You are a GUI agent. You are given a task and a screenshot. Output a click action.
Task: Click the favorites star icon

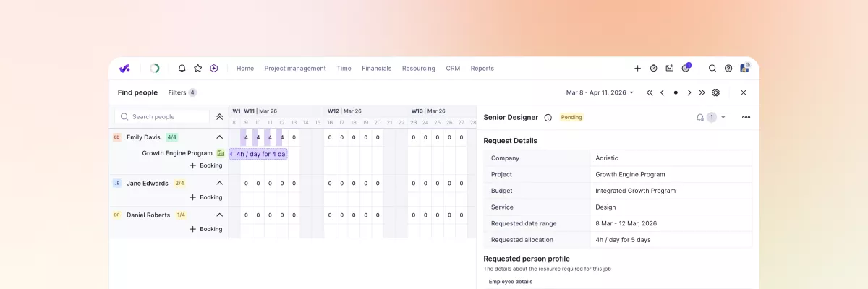pyautogui.click(x=197, y=69)
